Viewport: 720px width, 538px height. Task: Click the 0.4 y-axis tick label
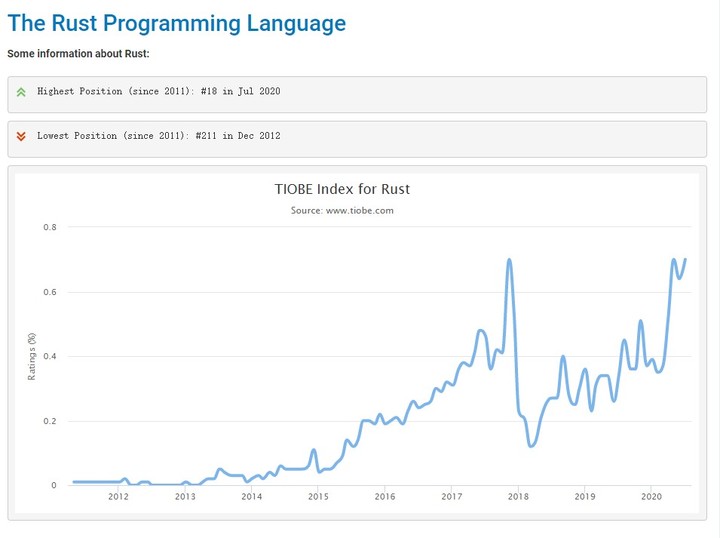50,356
